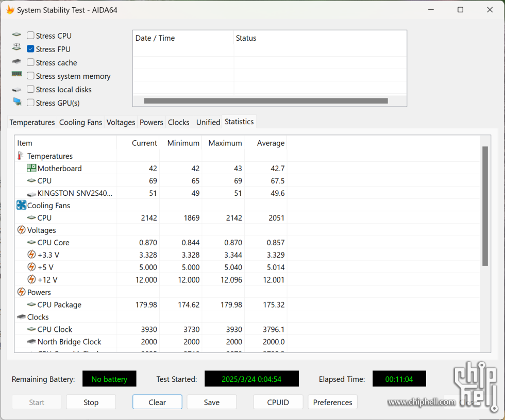
Task: Click the cache chip icon beside Stress cache
Action: pos(16,61)
